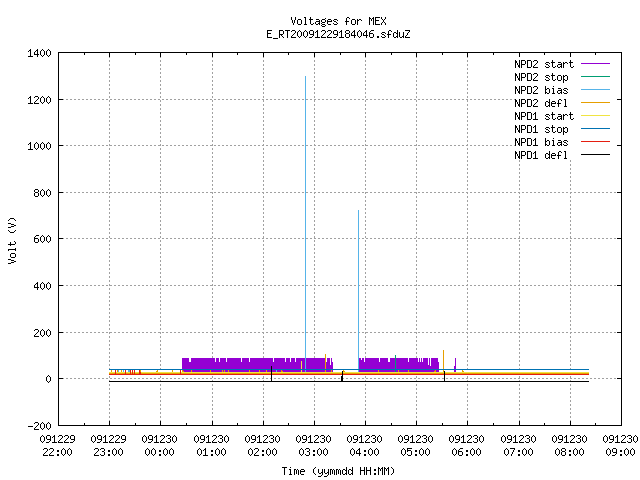Click the purple NPD2 start block after 04:00
The width and height of the screenshot is (640, 480).
[x=399, y=364]
